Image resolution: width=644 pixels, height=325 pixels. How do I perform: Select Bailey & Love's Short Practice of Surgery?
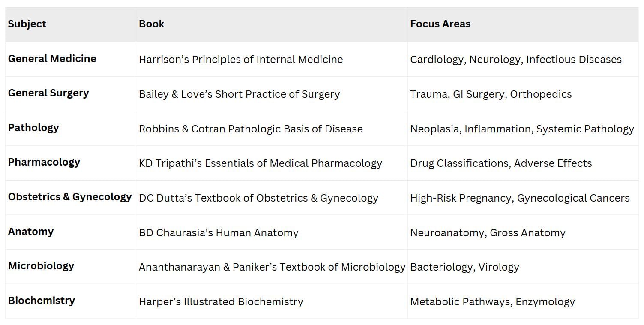(x=239, y=94)
